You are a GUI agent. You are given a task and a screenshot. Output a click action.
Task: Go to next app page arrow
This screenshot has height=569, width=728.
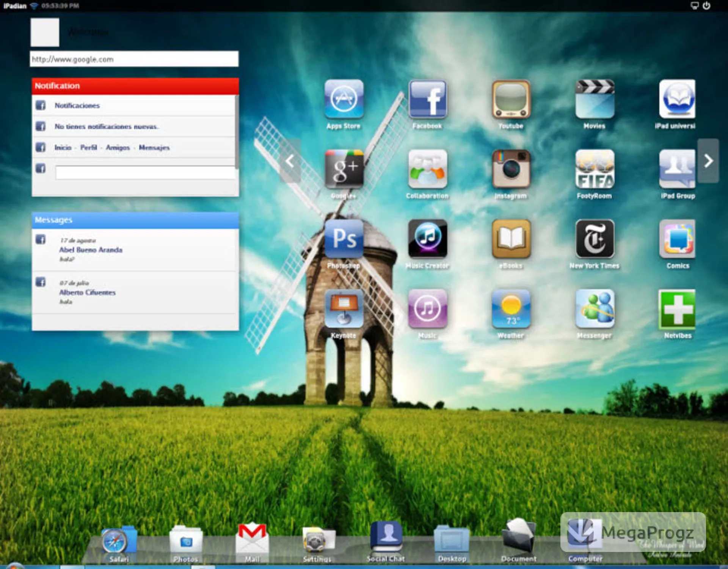coord(708,161)
